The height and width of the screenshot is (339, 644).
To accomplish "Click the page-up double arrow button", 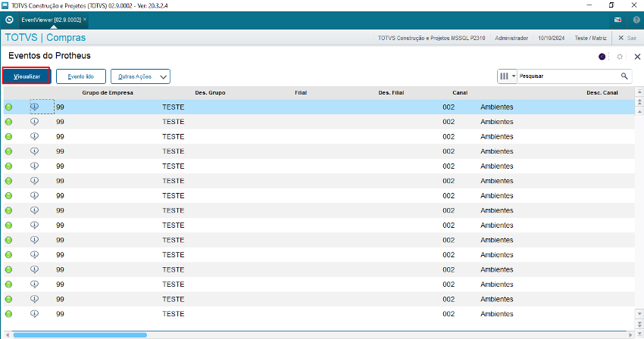I will click(639, 102).
